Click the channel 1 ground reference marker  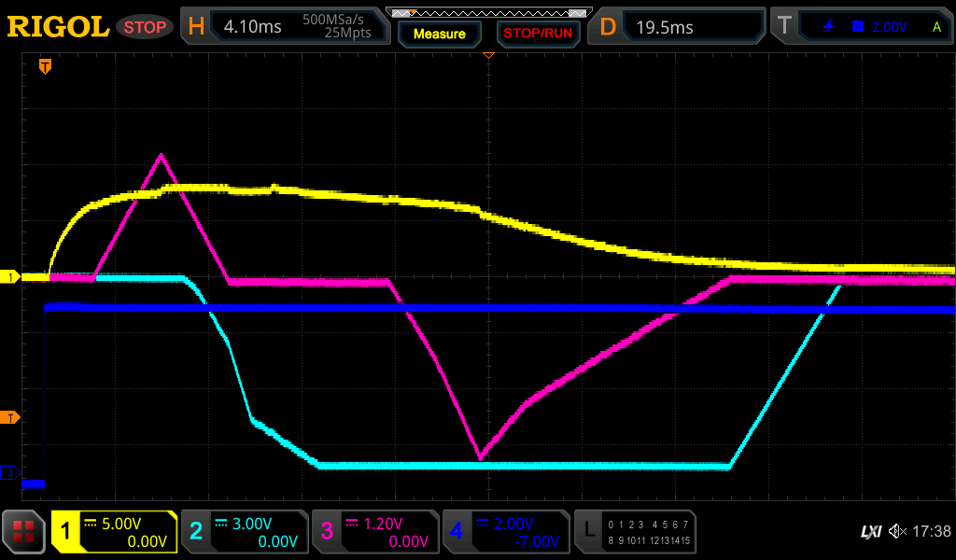[10, 277]
